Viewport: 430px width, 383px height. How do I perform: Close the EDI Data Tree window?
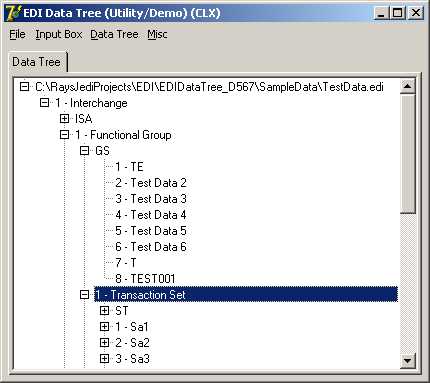(415, 13)
